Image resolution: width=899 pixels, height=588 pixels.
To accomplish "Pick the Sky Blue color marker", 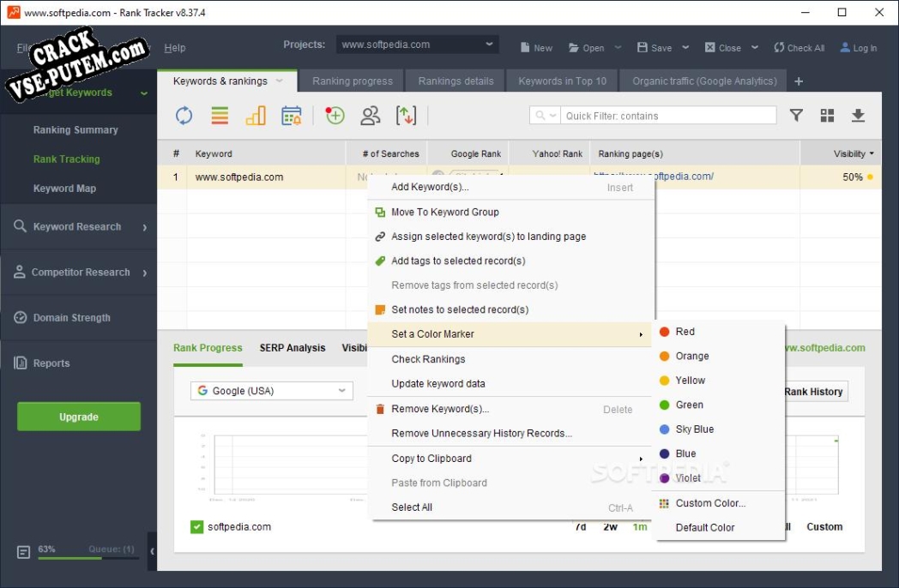I will 720,429.
